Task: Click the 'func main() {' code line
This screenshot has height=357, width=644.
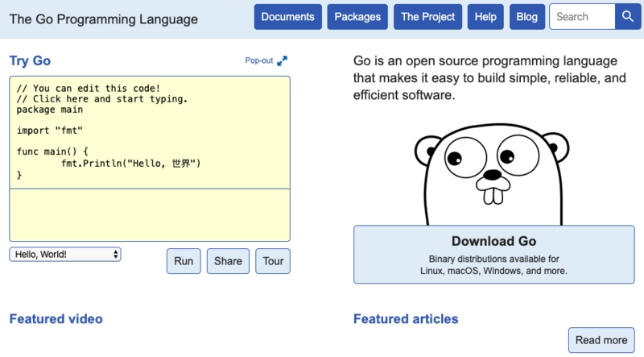Action: [52, 152]
